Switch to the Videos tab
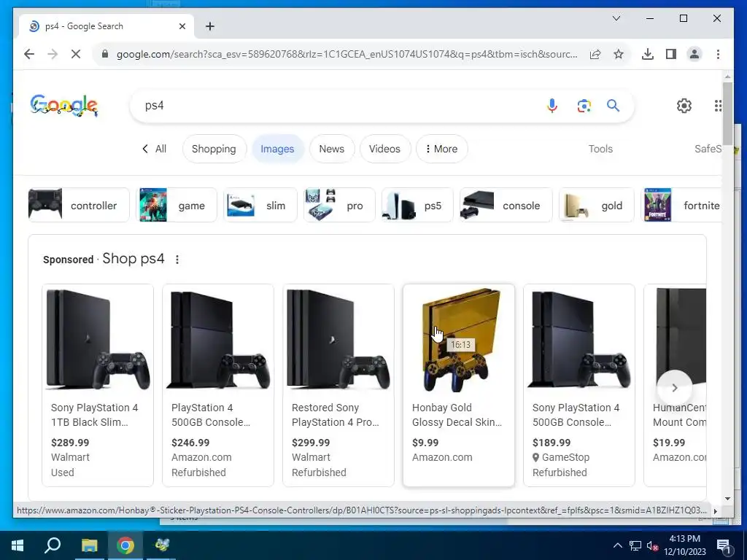The width and height of the screenshot is (747, 560). click(x=384, y=149)
